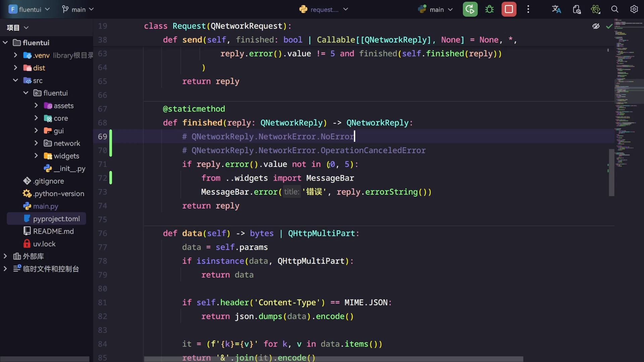Click the green inspection checkmark

coord(609,26)
